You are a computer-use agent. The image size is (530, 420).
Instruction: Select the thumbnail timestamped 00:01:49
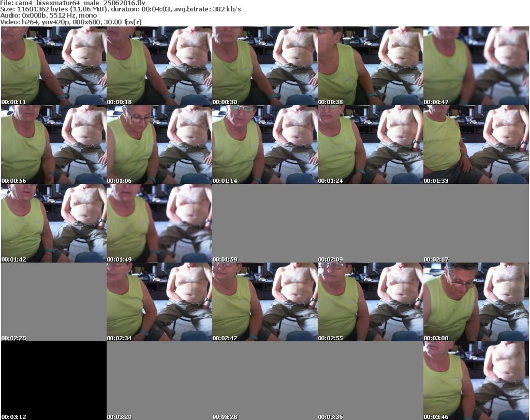point(159,223)
